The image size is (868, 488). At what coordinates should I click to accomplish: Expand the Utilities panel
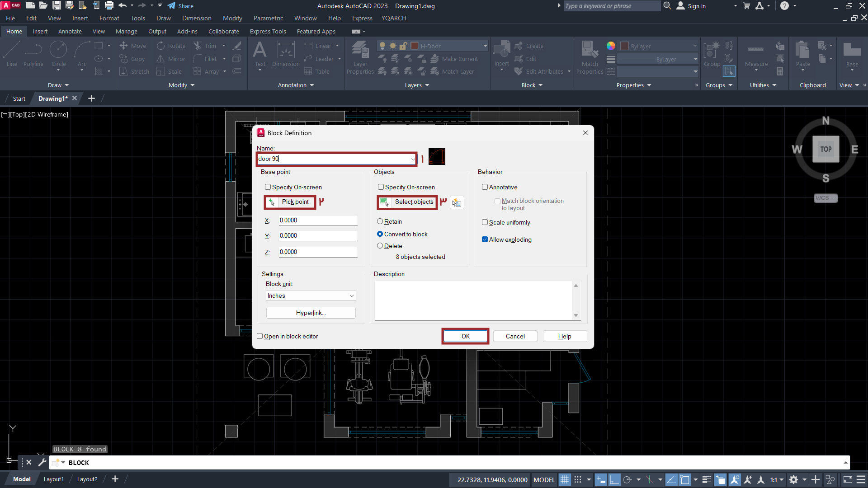763,85
